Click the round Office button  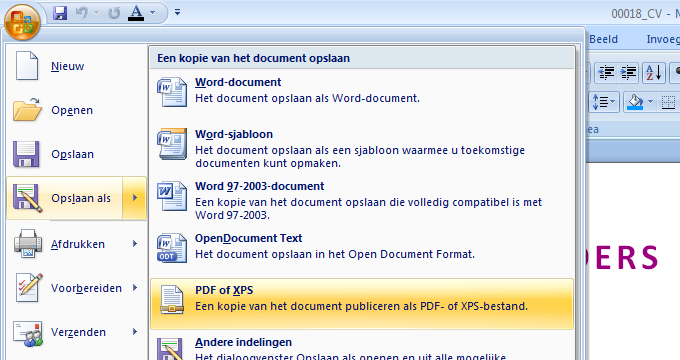tap(22, 22)
